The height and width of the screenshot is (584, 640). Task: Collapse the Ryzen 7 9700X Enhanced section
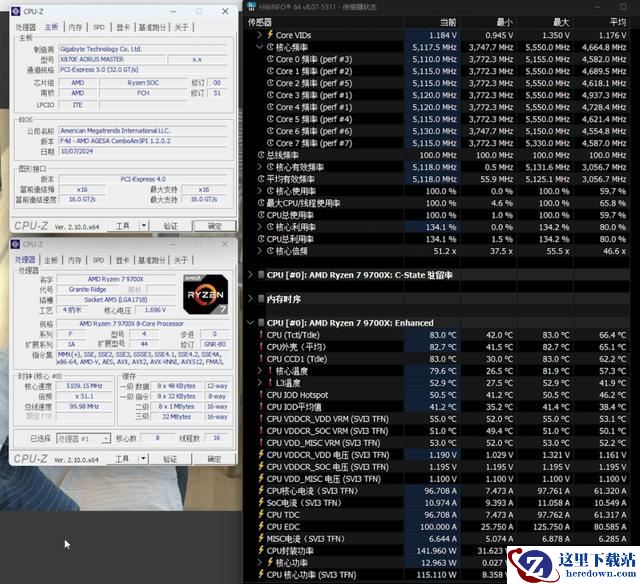pos(251,323)
